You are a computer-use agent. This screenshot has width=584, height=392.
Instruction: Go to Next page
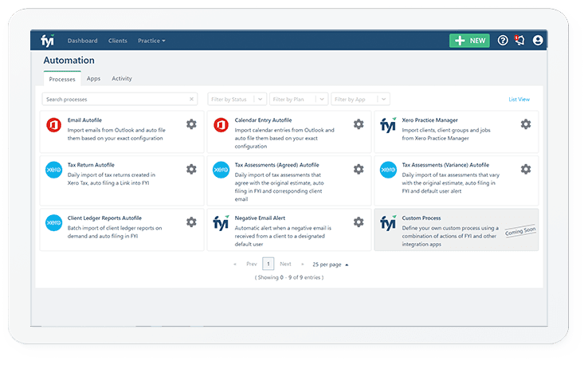pos(286,264)
